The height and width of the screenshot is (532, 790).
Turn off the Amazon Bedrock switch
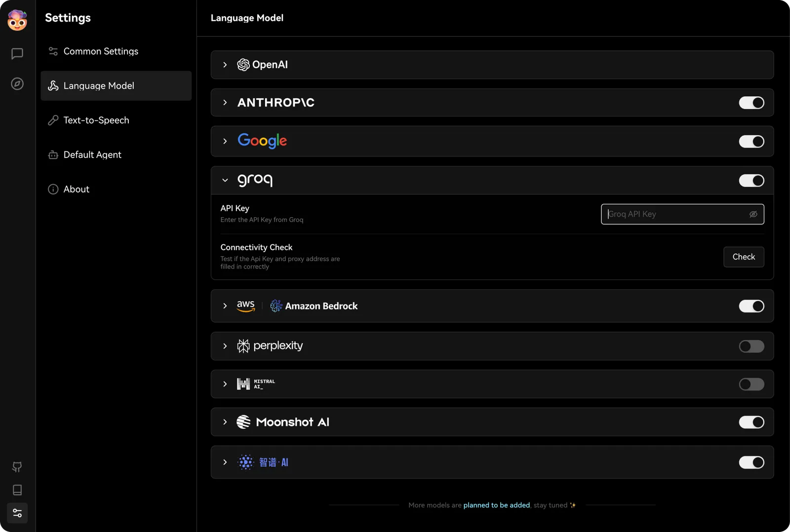pos(751,306)
